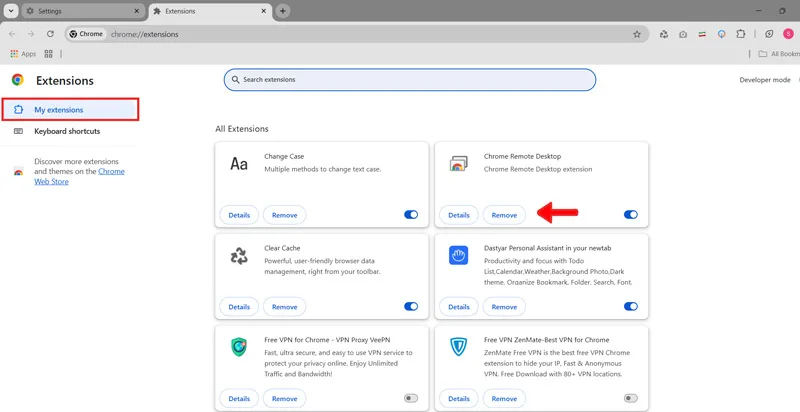Open a new tab with plus button

(283, 11)
